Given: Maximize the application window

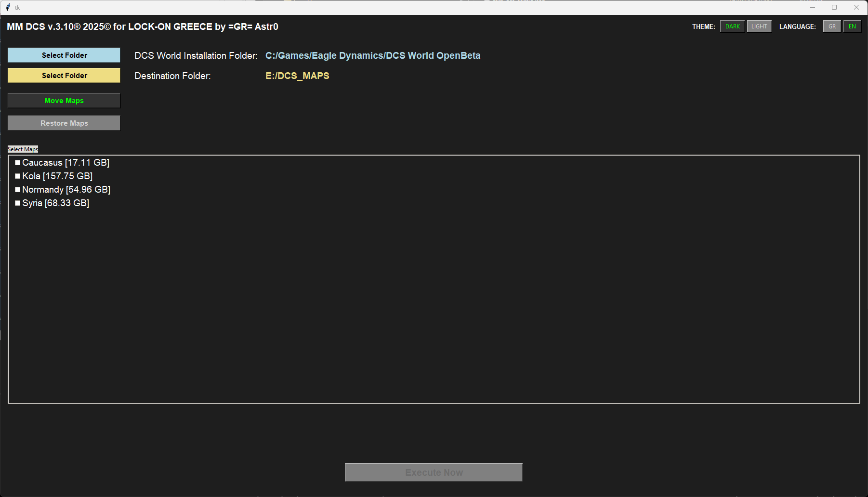Looking at the screenshot, I should pyautogui.click(x=834, y=7).
